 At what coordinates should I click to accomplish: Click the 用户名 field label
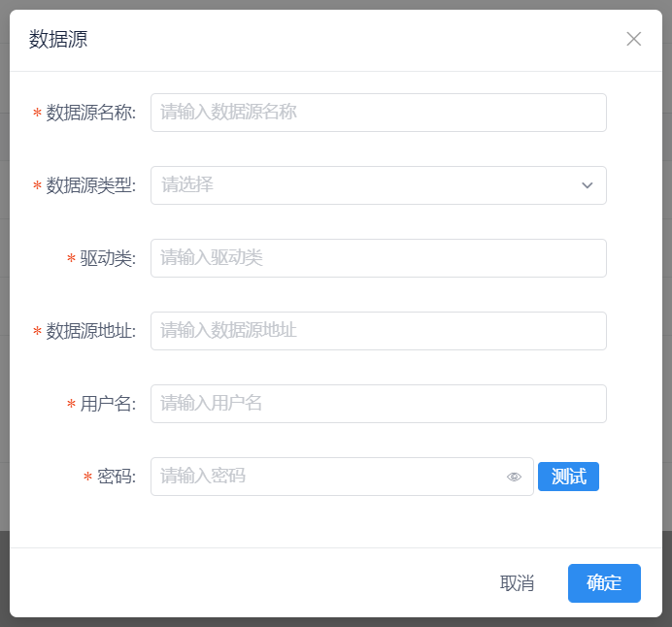pyautogui.click(x=108, y=405)
